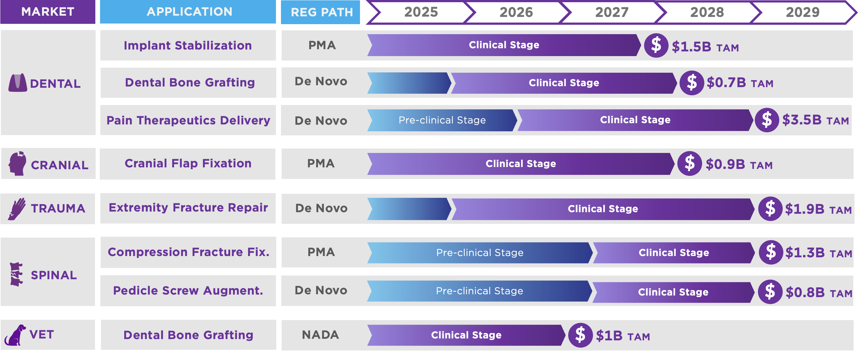Click the Pain Therapeutics Pre-clinical Stage bar

coord(442,120)
